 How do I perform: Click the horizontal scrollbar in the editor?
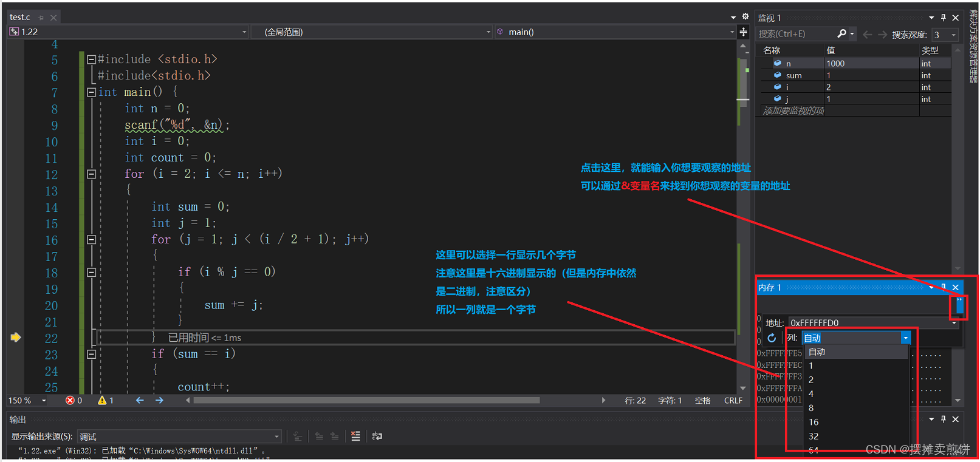(366, 401)
